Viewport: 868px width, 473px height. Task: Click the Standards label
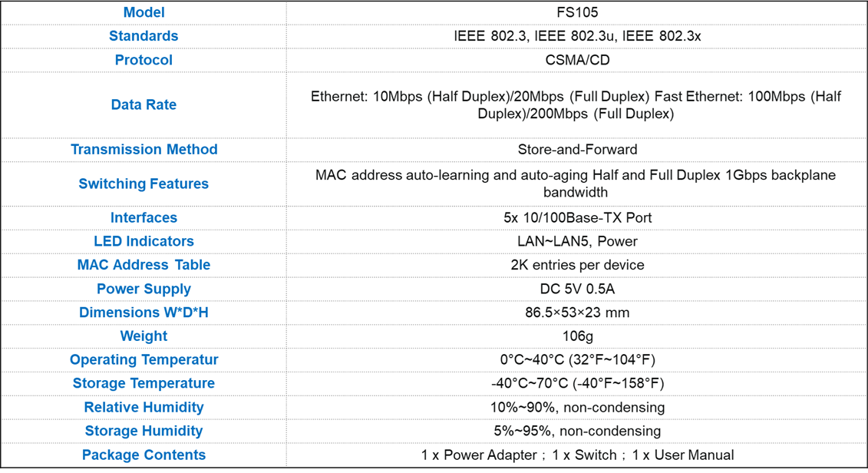click(144, 36)
